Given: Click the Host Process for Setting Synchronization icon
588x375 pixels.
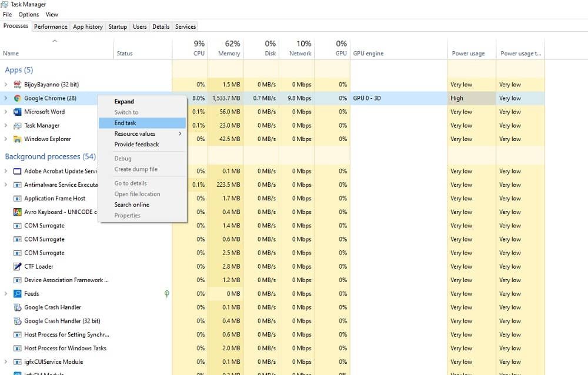Looking at the screenshot, I should coord(17,334).
